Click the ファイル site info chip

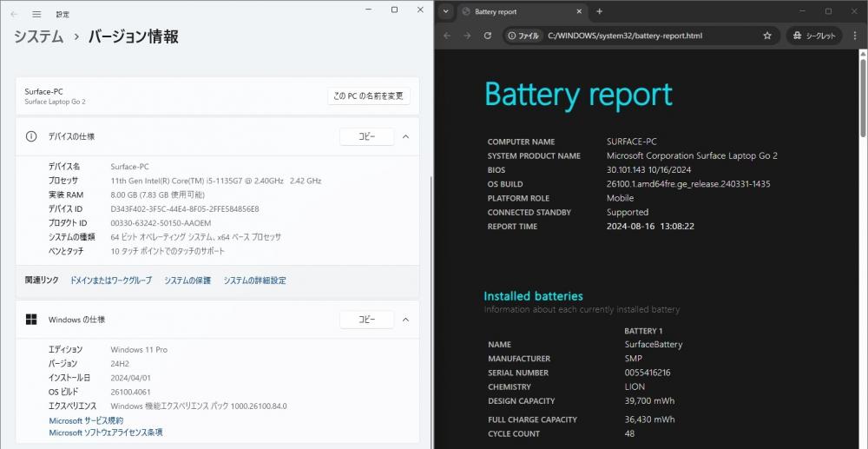[523, 36]
